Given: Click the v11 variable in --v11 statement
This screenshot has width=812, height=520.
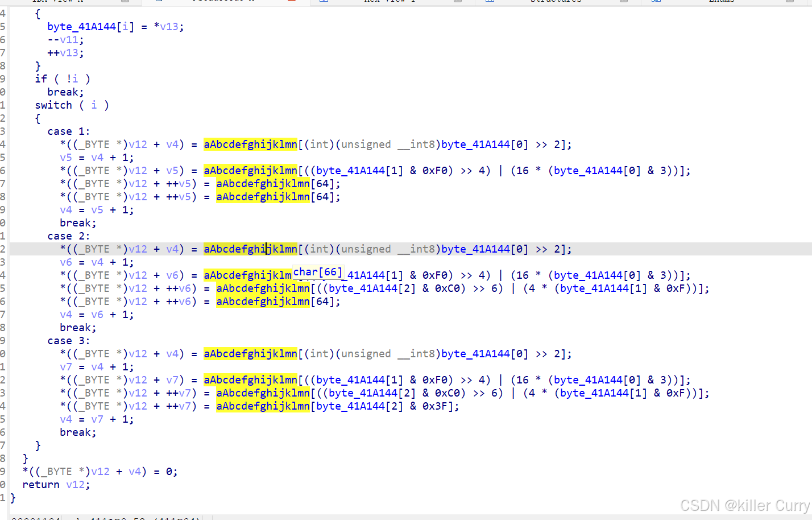Looking at the screenshot, I should (69, 39).
